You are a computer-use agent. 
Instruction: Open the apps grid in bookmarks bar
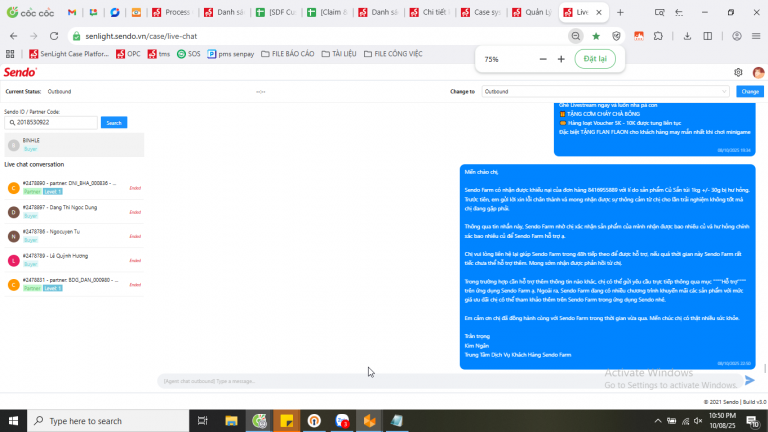coord(10,54)
